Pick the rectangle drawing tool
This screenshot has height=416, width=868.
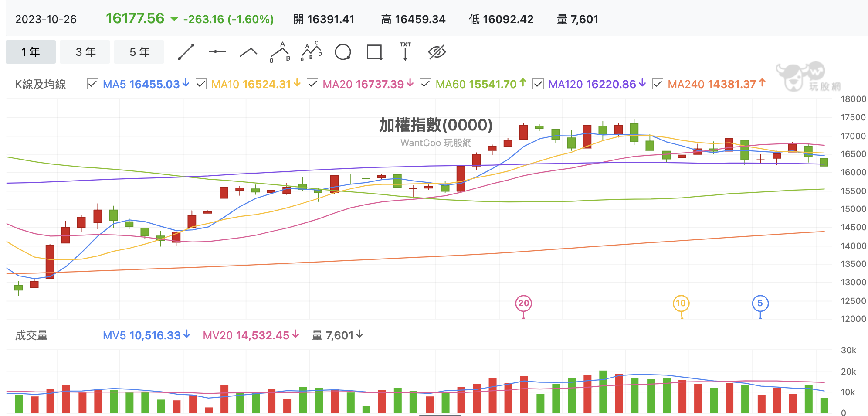(x=374, y=52)
